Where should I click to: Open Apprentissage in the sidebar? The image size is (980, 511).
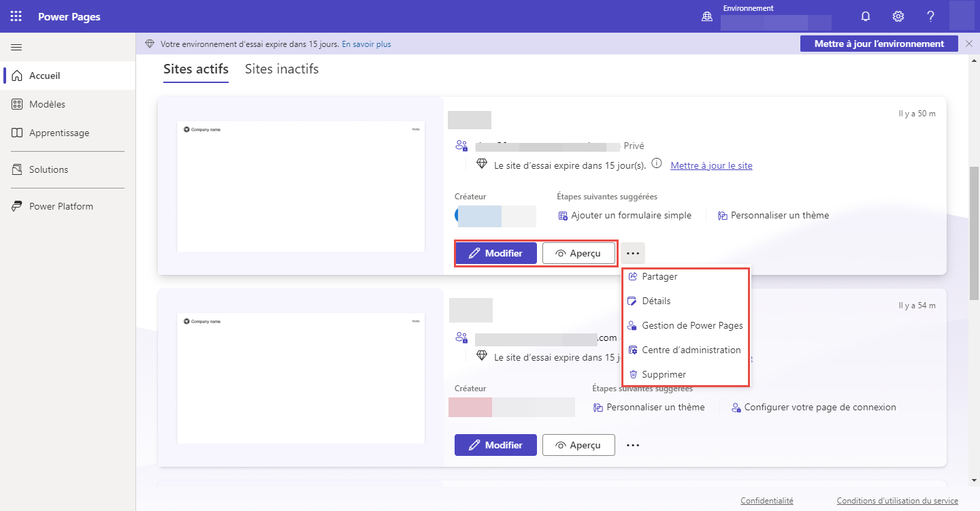(68, 133)
